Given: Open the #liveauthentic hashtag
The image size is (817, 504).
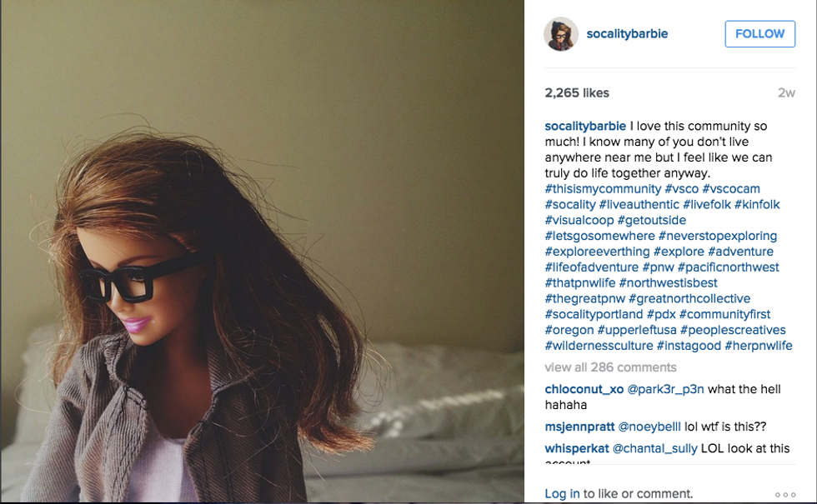Looking at the screenshot, I should (x=639, y=205).
